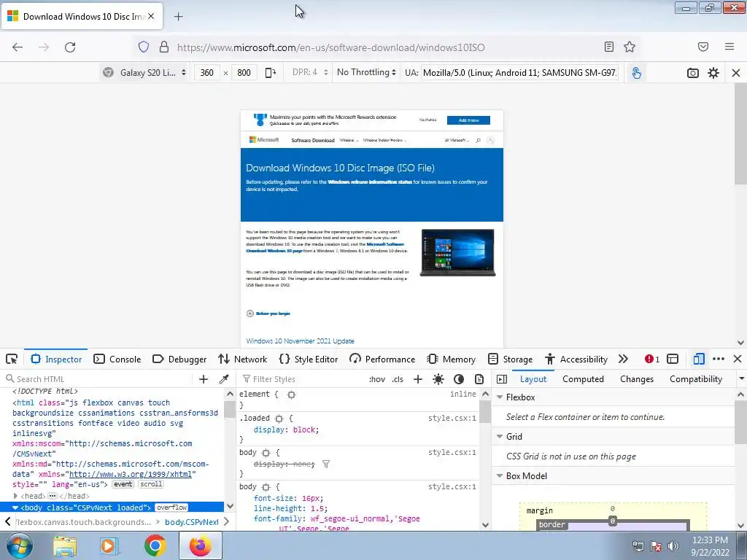Toggle light color scheme simulation
Screen dimensions: 747x560
coord(438,379)
